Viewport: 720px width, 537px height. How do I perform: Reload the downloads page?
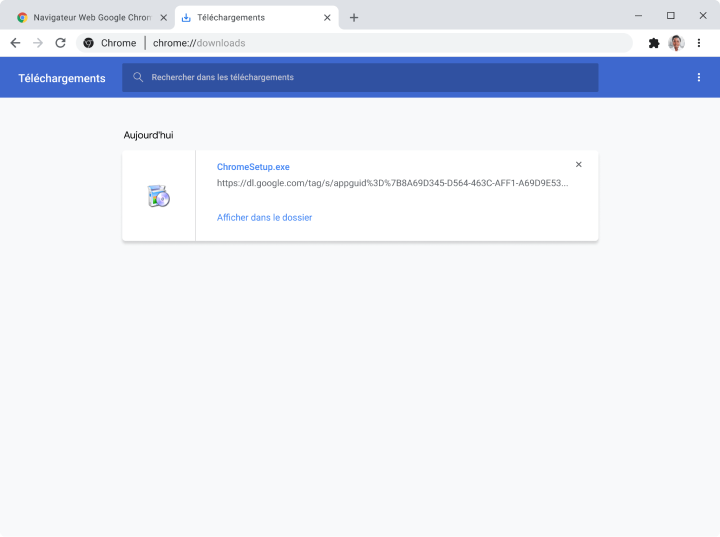pyautogui.click(x=60, y=43)
